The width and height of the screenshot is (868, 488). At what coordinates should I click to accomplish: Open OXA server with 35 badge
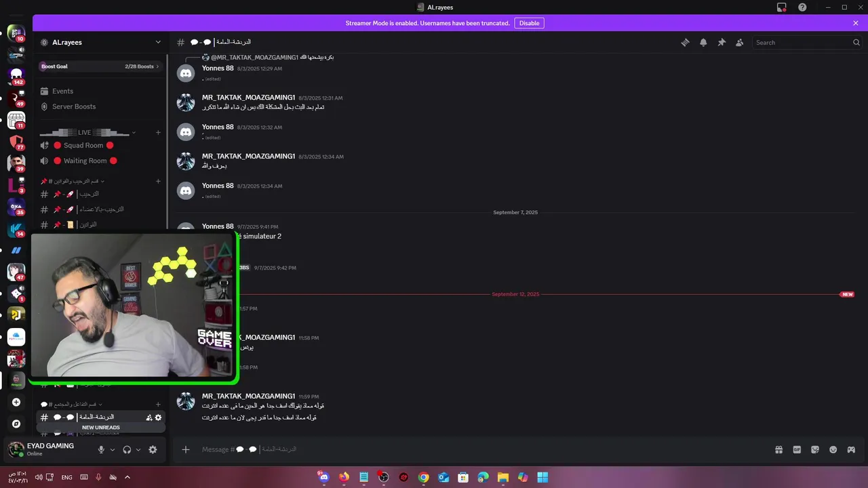[x=16, y=207]
